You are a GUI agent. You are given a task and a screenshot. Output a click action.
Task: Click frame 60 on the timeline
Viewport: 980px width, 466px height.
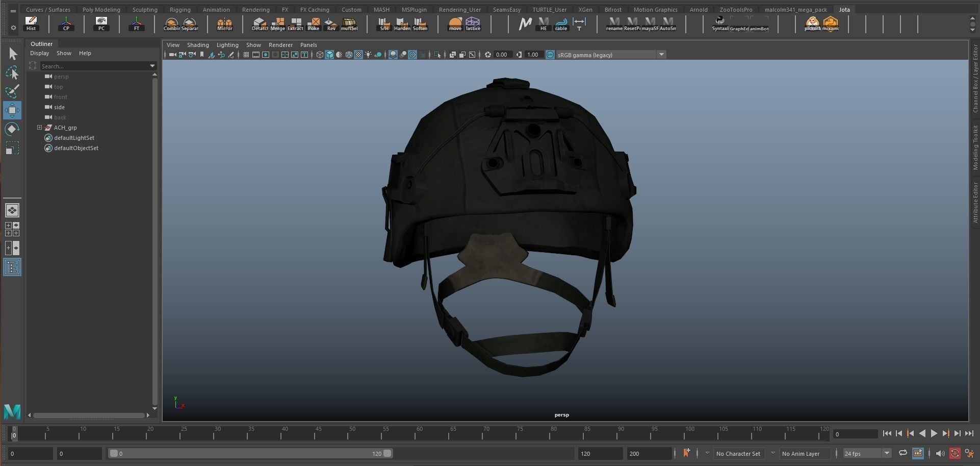tap(419, 433)
